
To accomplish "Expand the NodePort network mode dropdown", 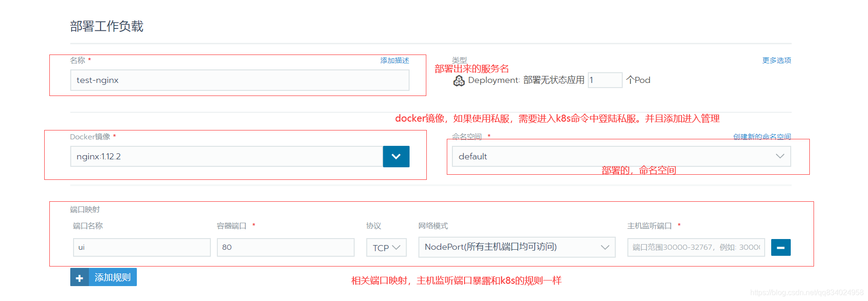I will pyautogui.click(x=517, y=247).
